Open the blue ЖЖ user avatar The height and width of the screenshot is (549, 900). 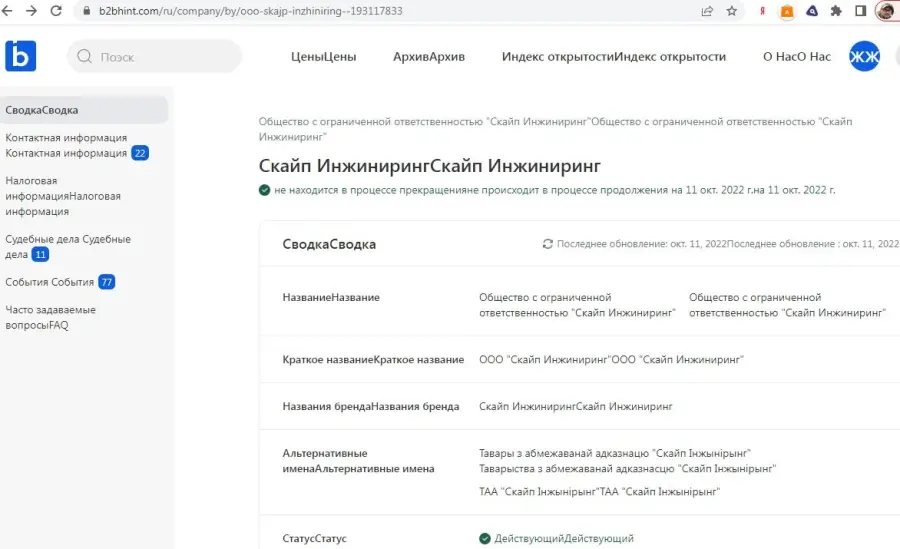[x=864, y=56]
